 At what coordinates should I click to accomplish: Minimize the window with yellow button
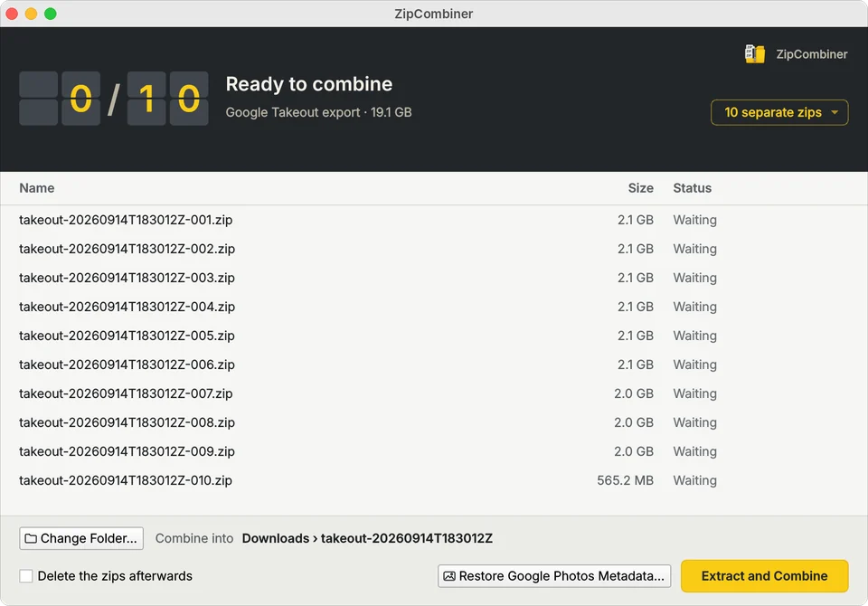(x=31, y=14)
